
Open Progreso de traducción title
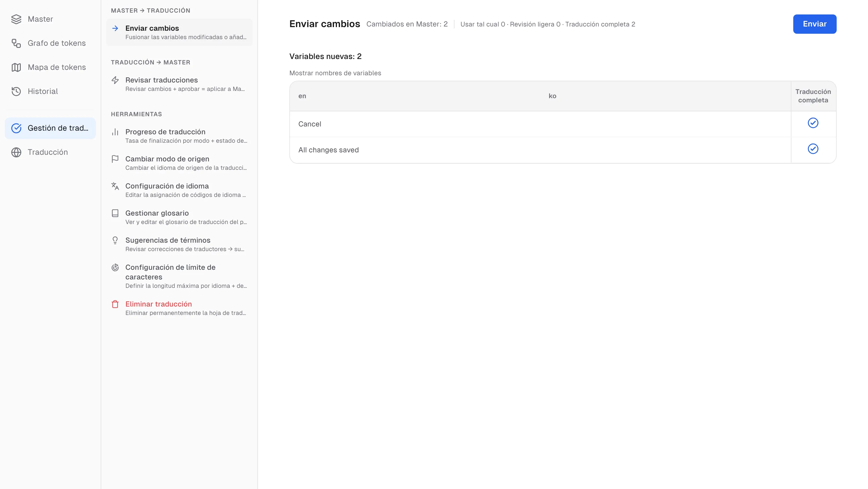pyautogui.click(x=165, y=132)
